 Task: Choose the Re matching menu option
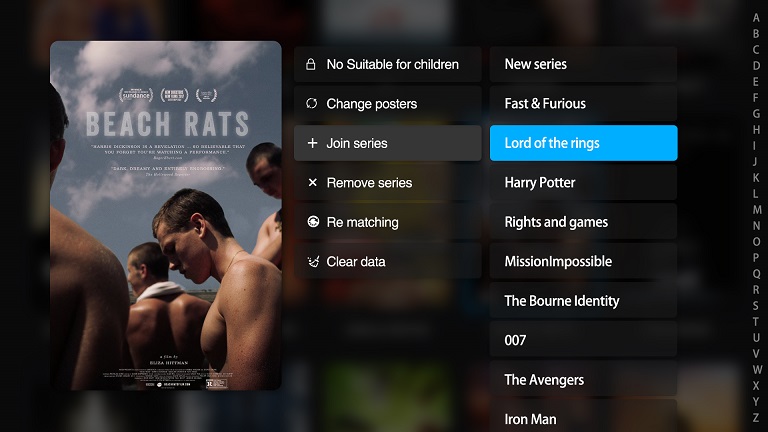tap(387, 222)
